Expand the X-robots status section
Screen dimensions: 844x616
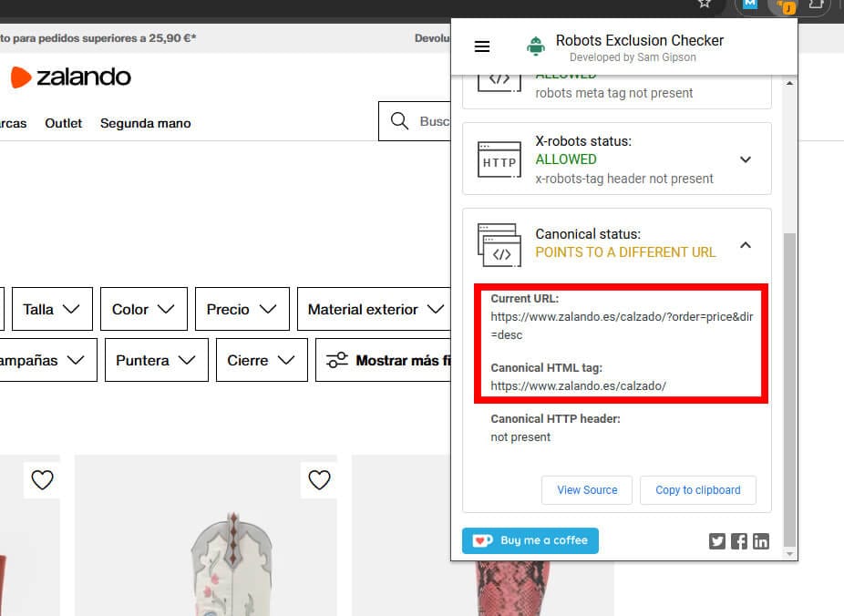(746, 159)
